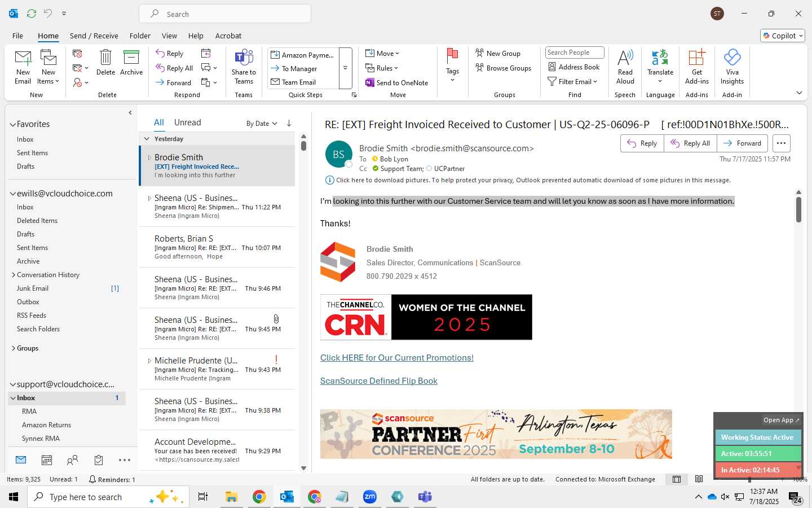This screenshot has height=508, width=812.
Task: Open ScanSource Defined Flip Book link
Action: [378, 381]
